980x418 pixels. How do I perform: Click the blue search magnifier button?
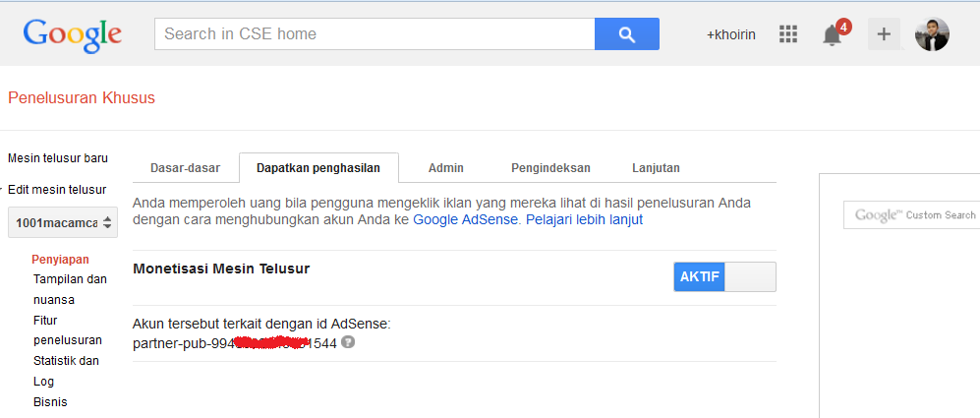pos(627,33)
